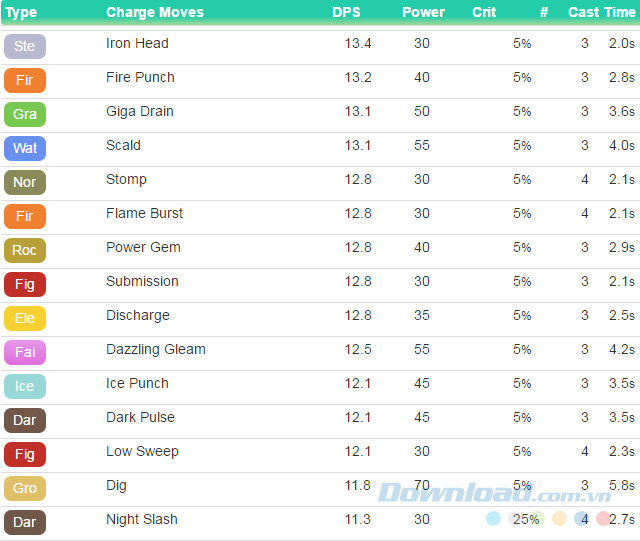Sort the table by the DPS column header
Viewport: 640px width, 541px height.
pos(346,13)
